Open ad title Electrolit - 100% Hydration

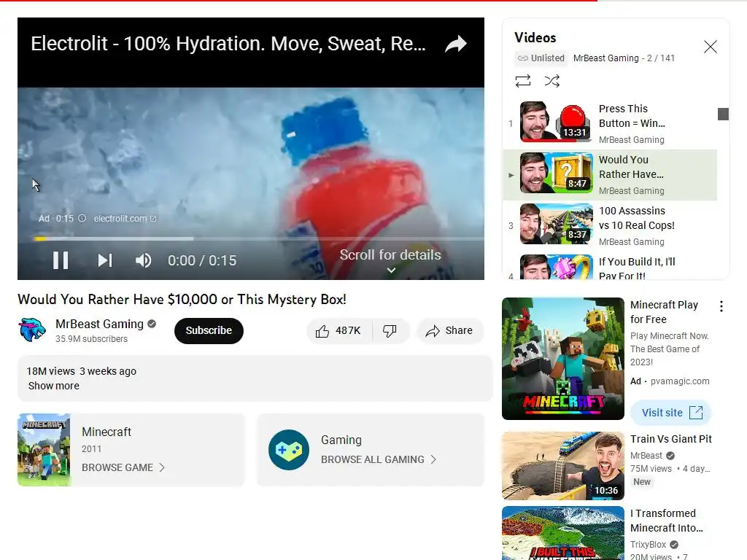click(228, 44)
